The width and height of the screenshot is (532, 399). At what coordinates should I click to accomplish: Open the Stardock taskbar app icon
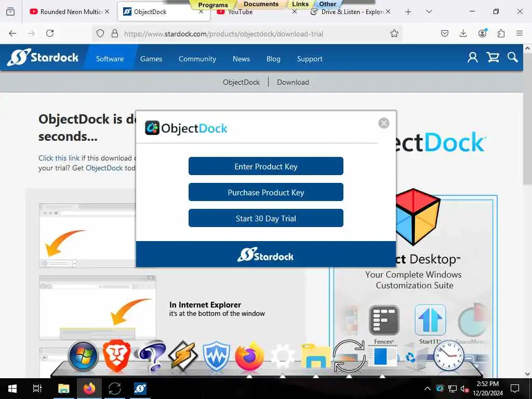140,389
